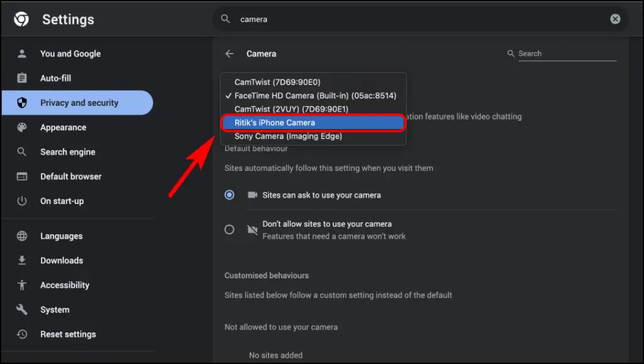
Task: Click the Languages globe icon
Action: click(x=22, y=236)
